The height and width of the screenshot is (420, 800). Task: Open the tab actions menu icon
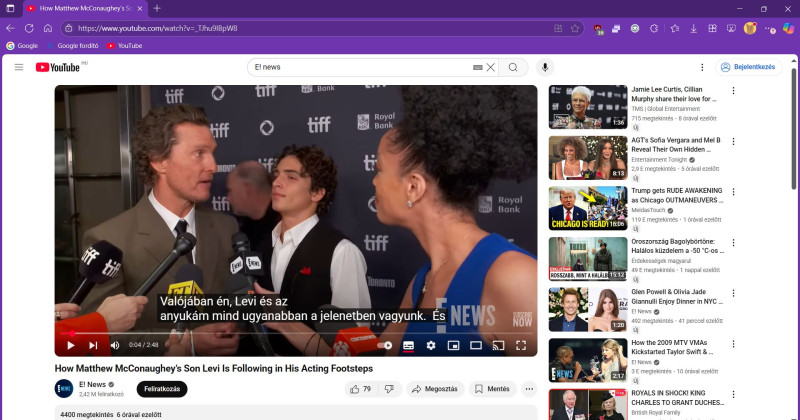pyautogui.click(x=10, y=9)
